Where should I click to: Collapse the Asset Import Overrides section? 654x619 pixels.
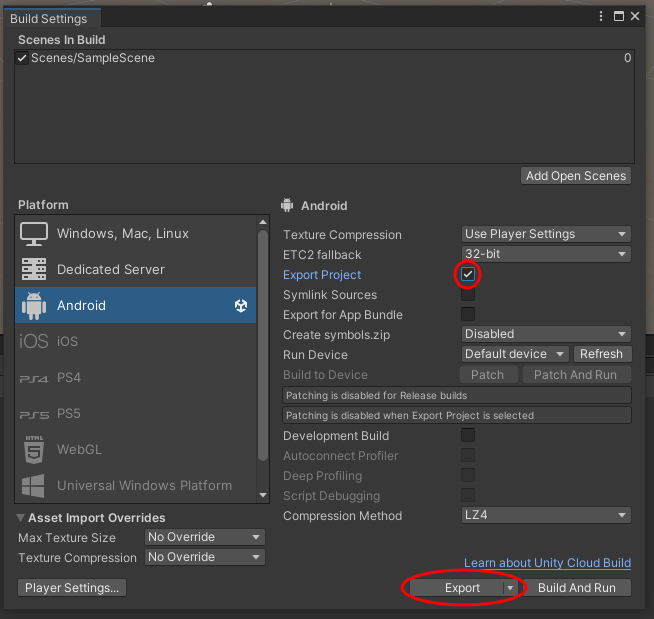[x=20, y=518]
